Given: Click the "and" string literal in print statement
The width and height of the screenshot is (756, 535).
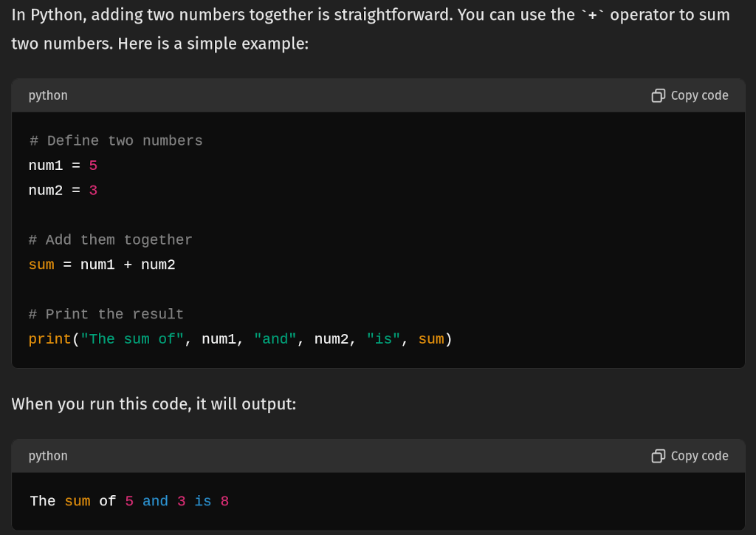Looking at the screenshot, I should pyautogui.click(x=275, y=339).
